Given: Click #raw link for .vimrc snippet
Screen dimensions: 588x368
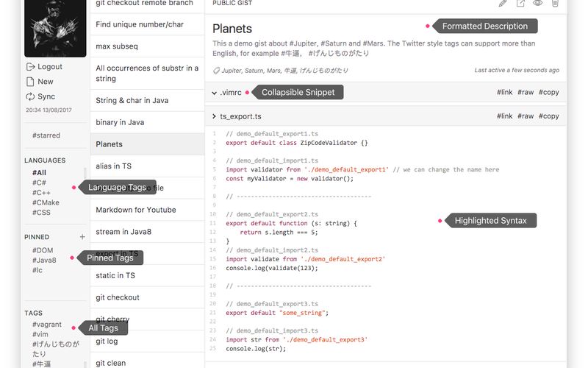Looking at the screenshot, I should click(x=525, y=93).
